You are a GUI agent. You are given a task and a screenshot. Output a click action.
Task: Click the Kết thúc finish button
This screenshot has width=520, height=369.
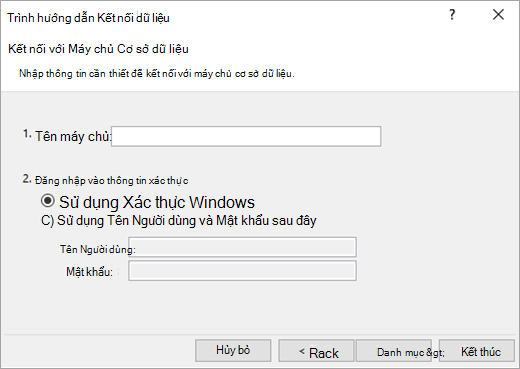click(x=477, y=351)
